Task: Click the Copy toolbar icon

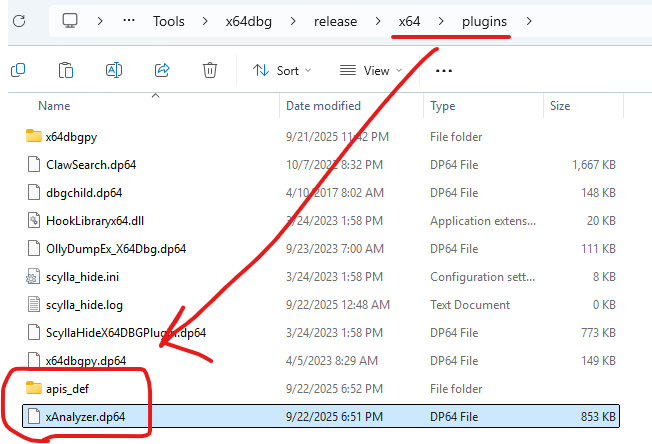Action: [18, 70]
